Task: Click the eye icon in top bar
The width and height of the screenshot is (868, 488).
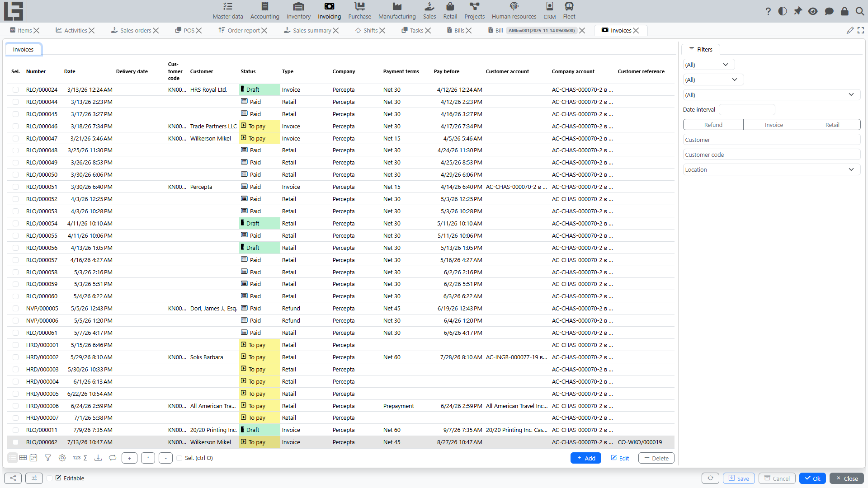Action: (813, 11)
